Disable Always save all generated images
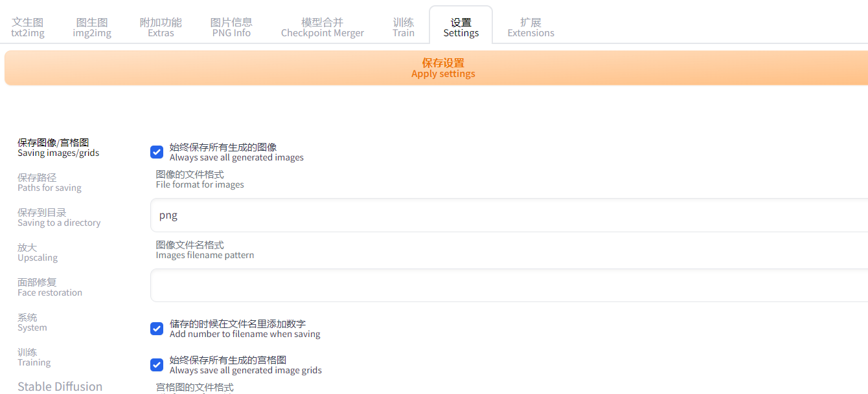The width and height of the screenshot is (868, 394). (x=157, y=152)
